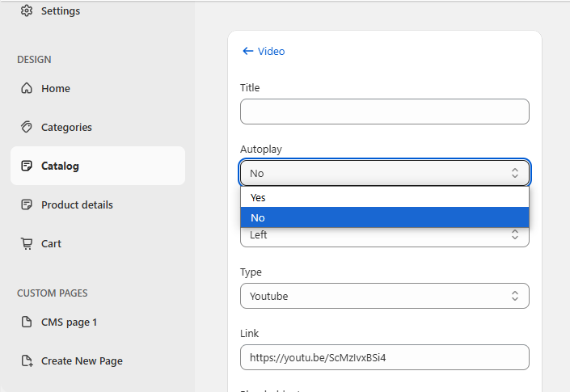Viewport: 570px width, 392px height.
Task: Go to the Home design page
Action: point(98,88)
